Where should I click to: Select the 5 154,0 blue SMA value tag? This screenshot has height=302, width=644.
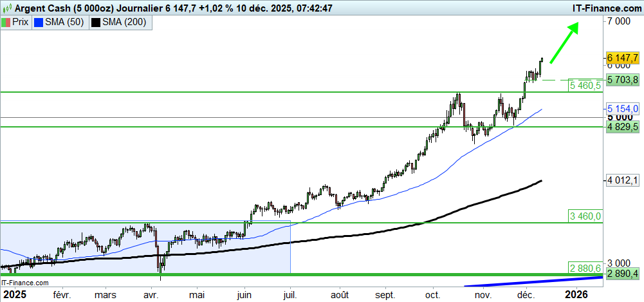tap(622, 108)
